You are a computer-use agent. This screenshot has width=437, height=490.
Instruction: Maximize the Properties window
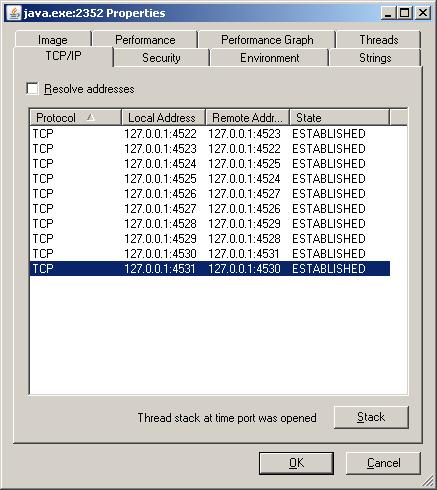point(405,13)
